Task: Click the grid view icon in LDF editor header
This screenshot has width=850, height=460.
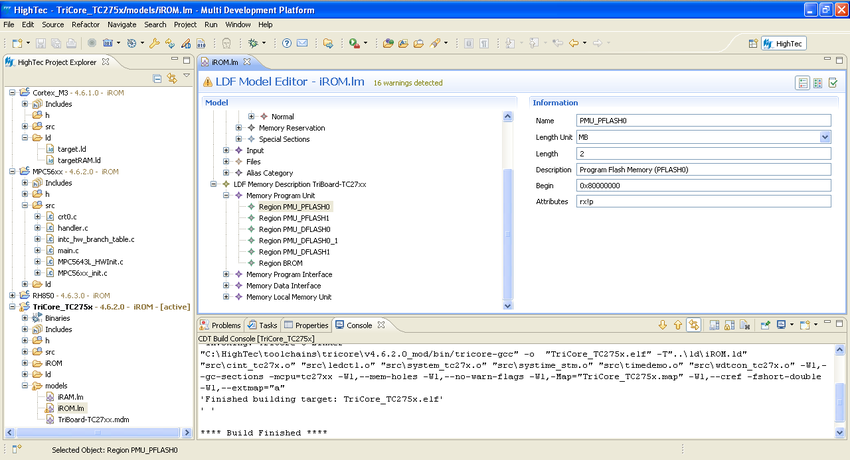Action: 817,83
